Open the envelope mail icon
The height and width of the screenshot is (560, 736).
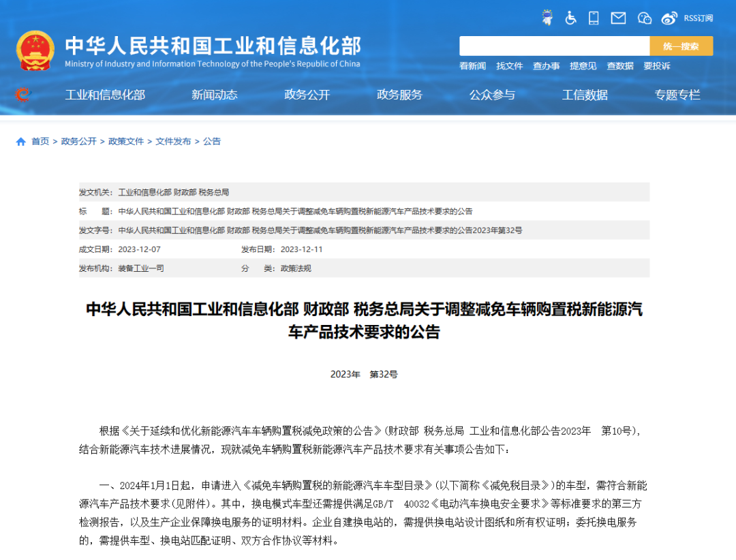click(x=618, y=18)
